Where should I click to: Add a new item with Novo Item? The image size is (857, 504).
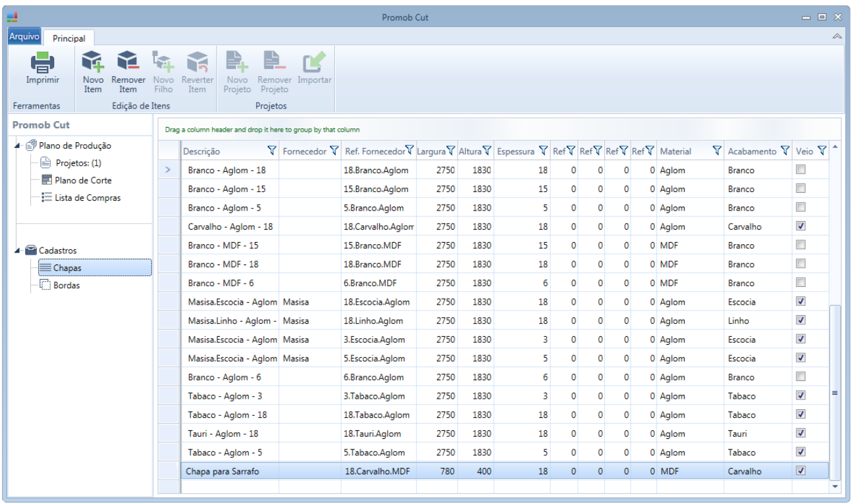point(93,62)
